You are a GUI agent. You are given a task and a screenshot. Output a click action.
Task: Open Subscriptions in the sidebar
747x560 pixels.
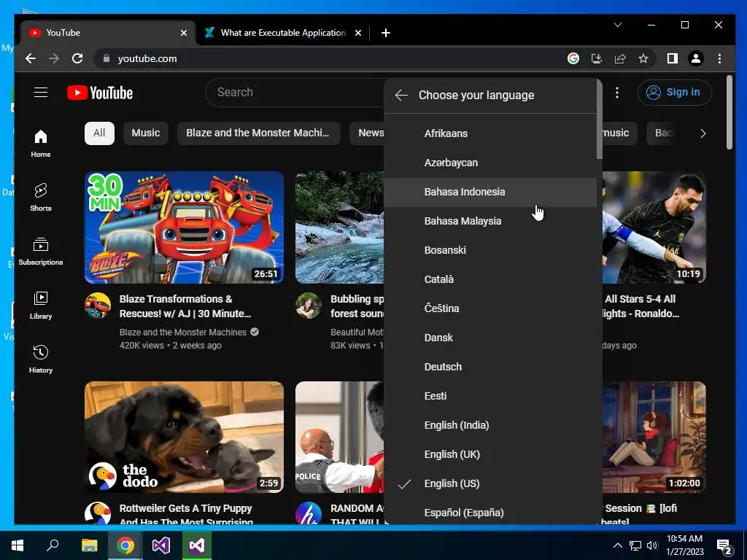(41, 252)
